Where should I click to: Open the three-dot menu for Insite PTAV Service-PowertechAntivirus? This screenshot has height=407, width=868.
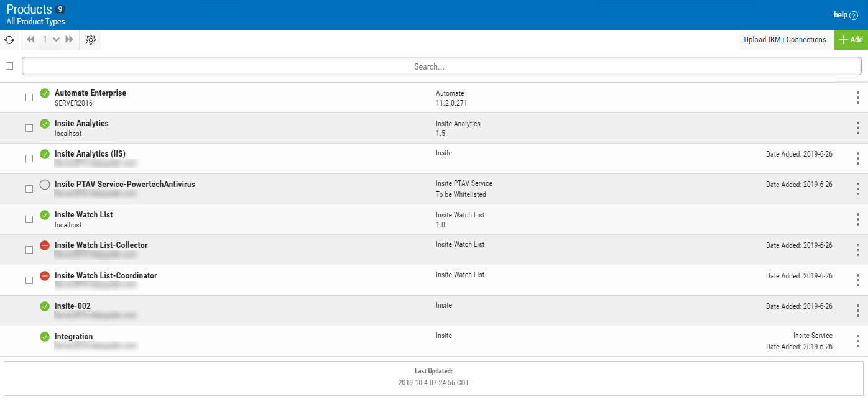[858, 189]
